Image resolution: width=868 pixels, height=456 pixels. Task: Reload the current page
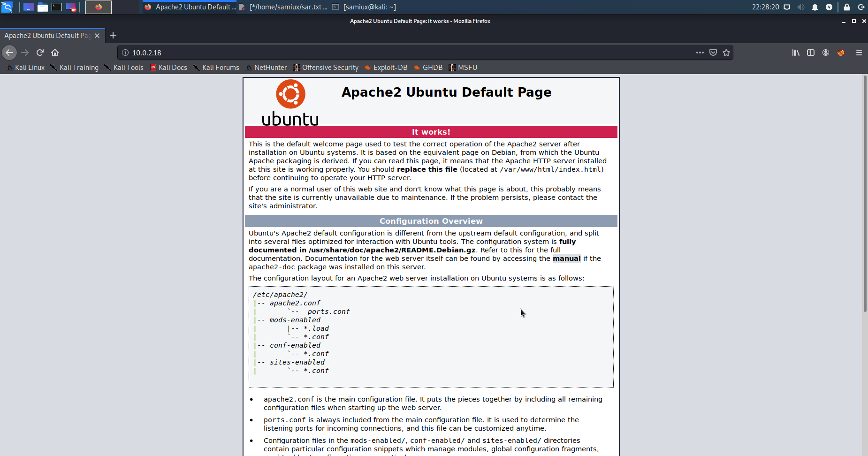(x=40, y=53)
